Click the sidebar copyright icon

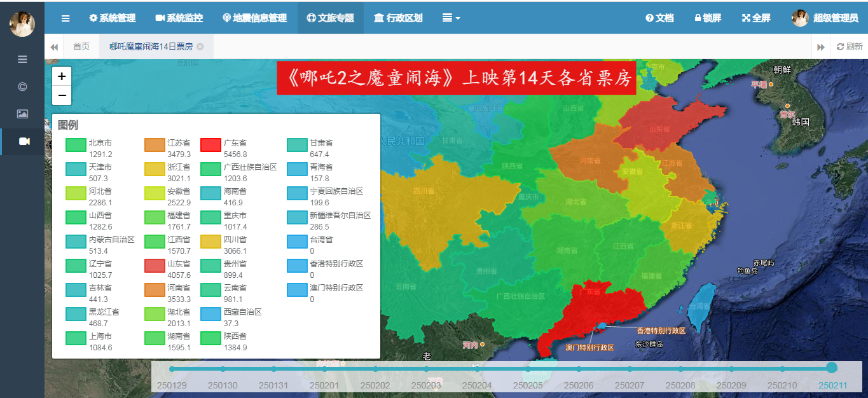(22, 86)
